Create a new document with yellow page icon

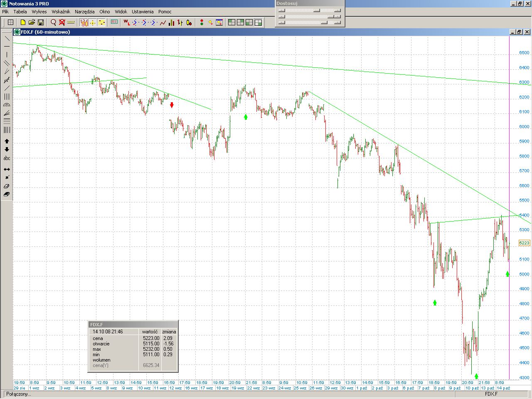23,22
